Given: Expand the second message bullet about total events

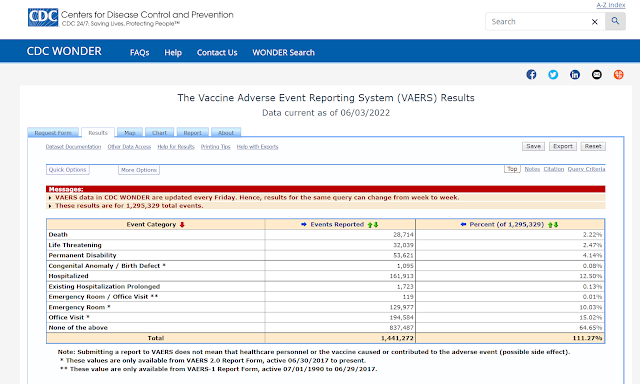Looking at the screenshot, I should click(x=50, y=206).
